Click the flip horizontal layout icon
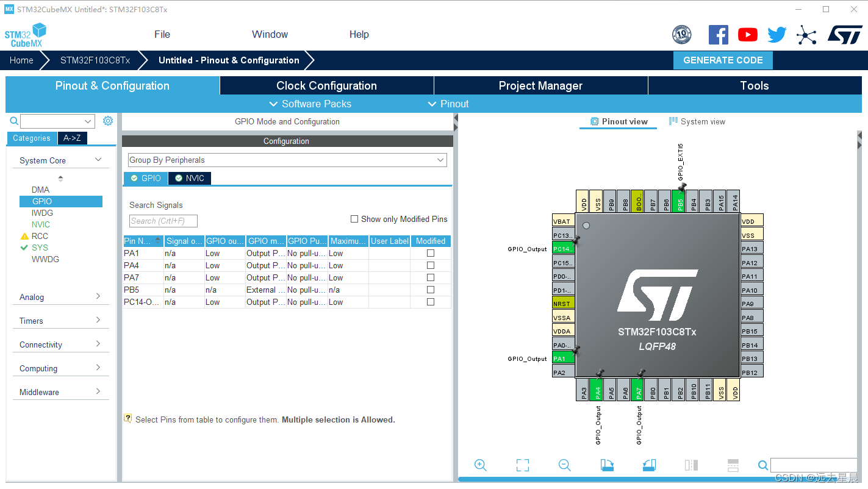868x489 pixels. (x=691, y=465)
